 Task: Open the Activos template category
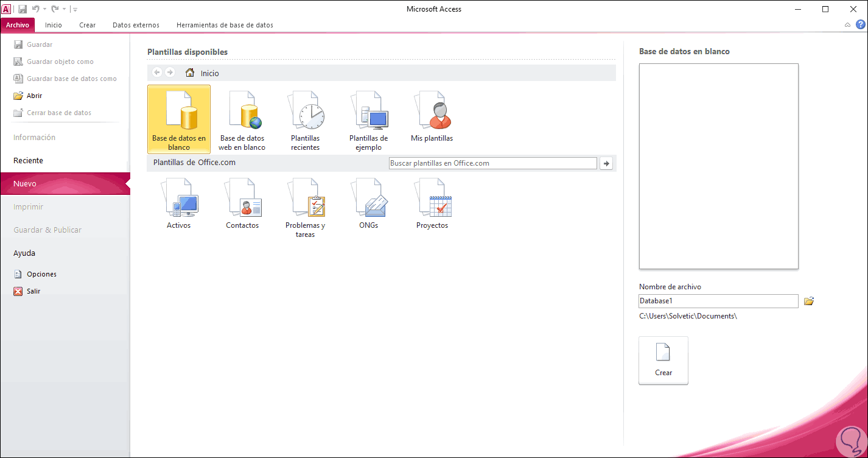pyautogui.click(x=179, y=205)
